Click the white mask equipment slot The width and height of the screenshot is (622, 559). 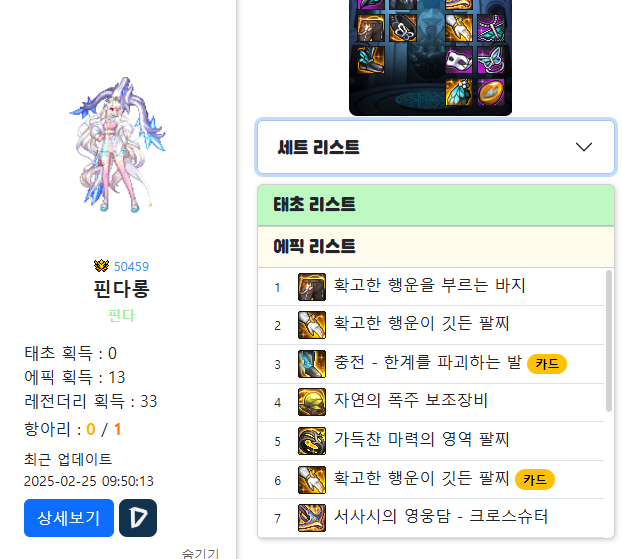459,60
